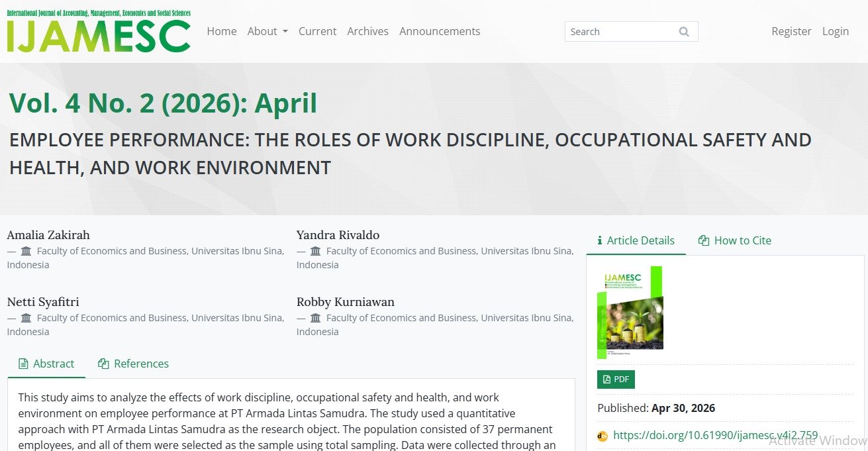The image size is (868, 451).
Task: Click the DOI icon beside the link
Action: (603, 436)
